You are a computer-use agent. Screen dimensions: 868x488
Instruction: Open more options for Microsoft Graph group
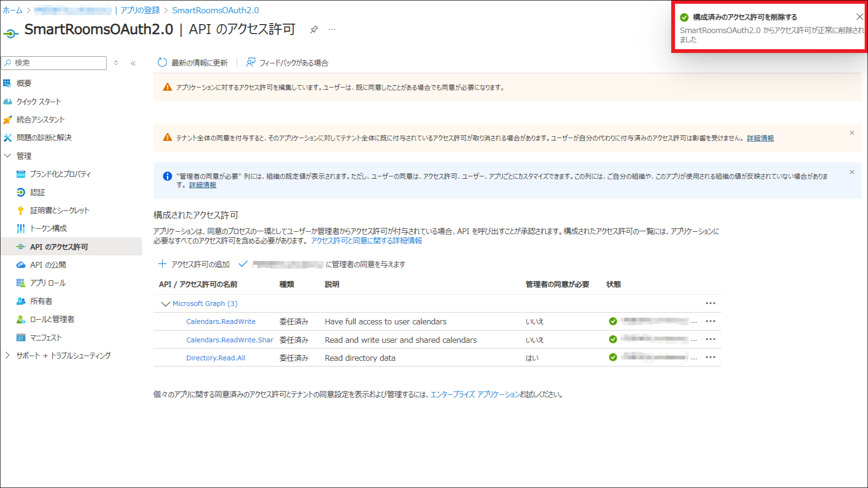710,304
